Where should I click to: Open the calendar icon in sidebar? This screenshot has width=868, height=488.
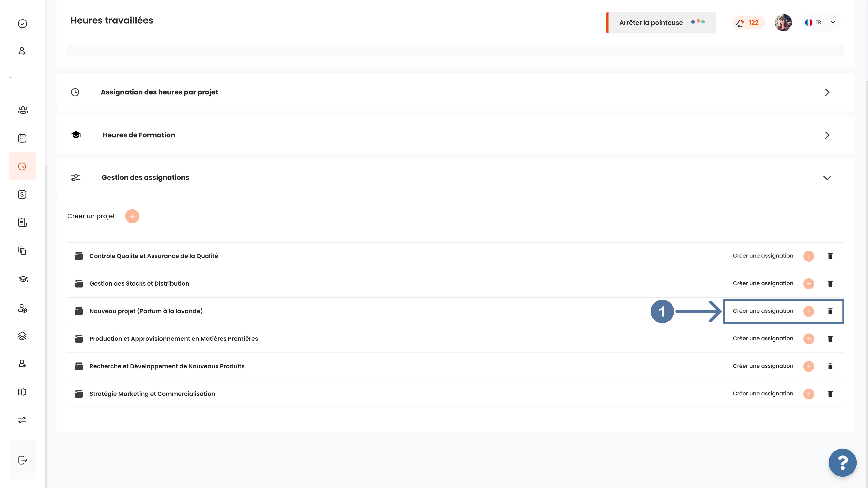click(x=22, y=138)
